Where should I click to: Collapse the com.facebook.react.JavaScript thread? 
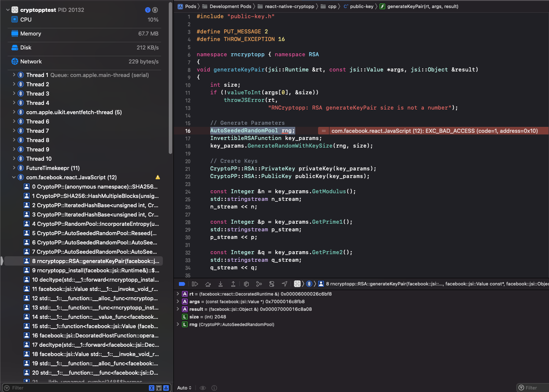point(14,177)
